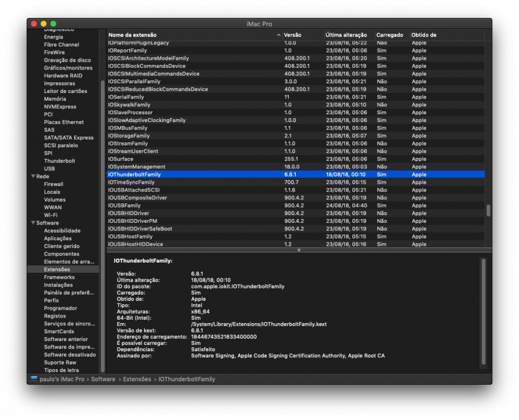The width and height of the screenshot is (519, 420).
Task: Click paulo's iMac Pro in path bar
Action: [x=62, y=379]
